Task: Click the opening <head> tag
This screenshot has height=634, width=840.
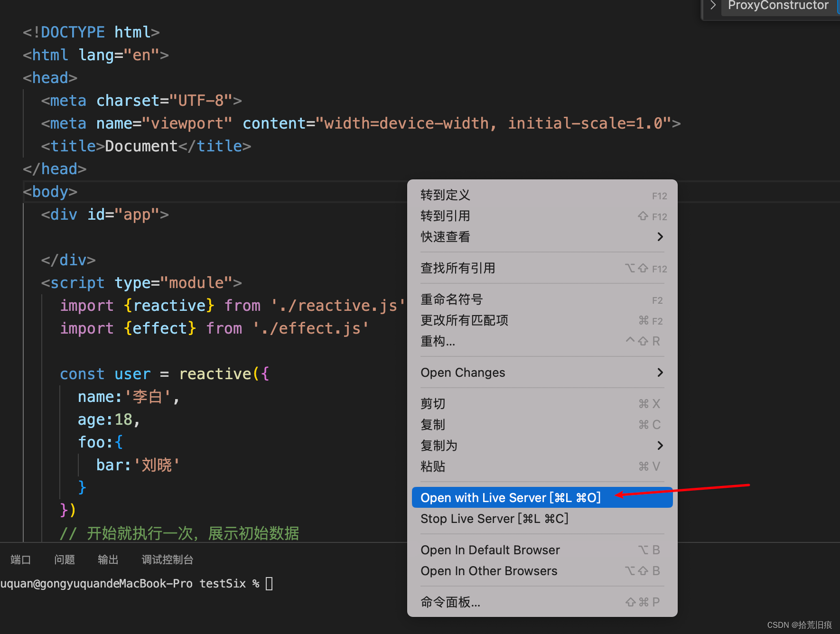Action: [x=50, y=78]
